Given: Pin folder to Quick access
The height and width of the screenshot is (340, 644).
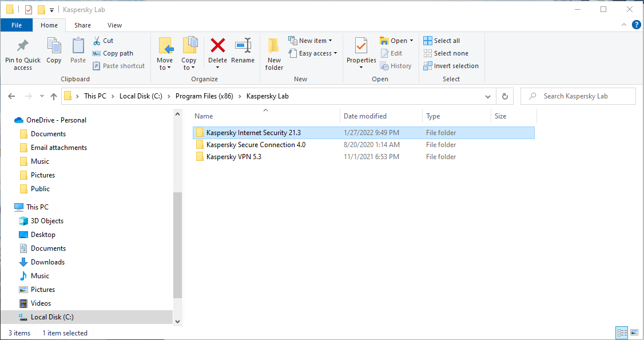Looking at the screenshot, I should tap(22, 54).
